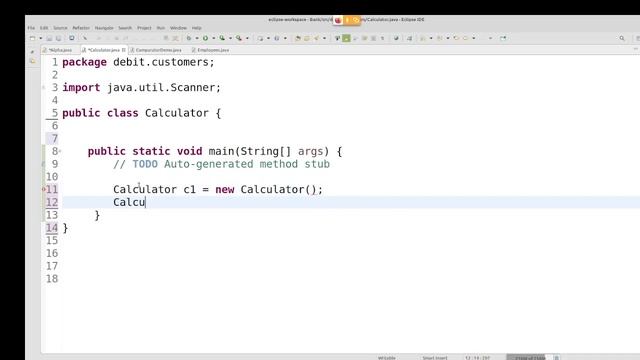Click the New Java Class icon
The image size is (640, 360).
click(277, 38)
